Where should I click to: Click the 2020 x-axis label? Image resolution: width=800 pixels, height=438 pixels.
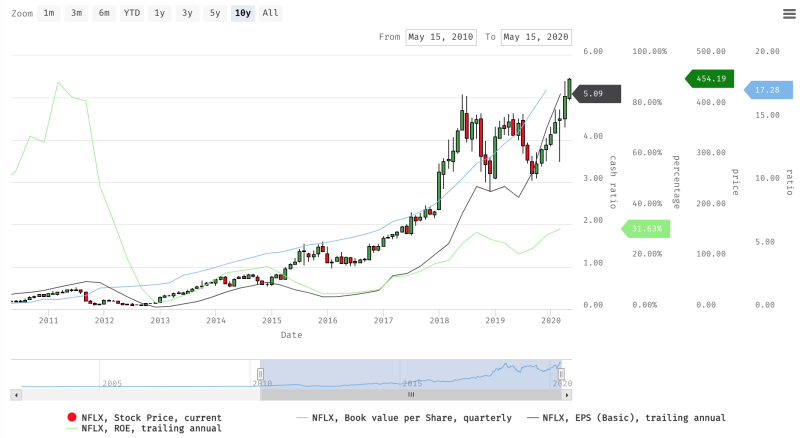pos(551,321)
